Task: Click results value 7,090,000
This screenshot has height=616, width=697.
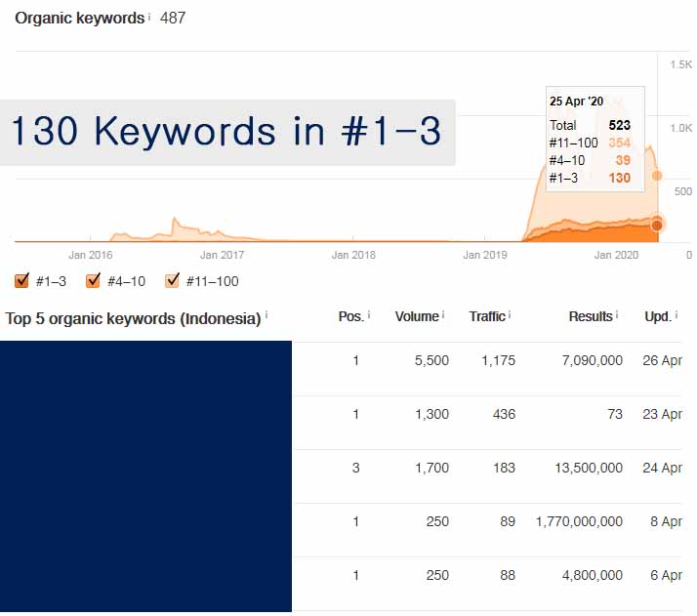Action: click(x=593, y=360)
